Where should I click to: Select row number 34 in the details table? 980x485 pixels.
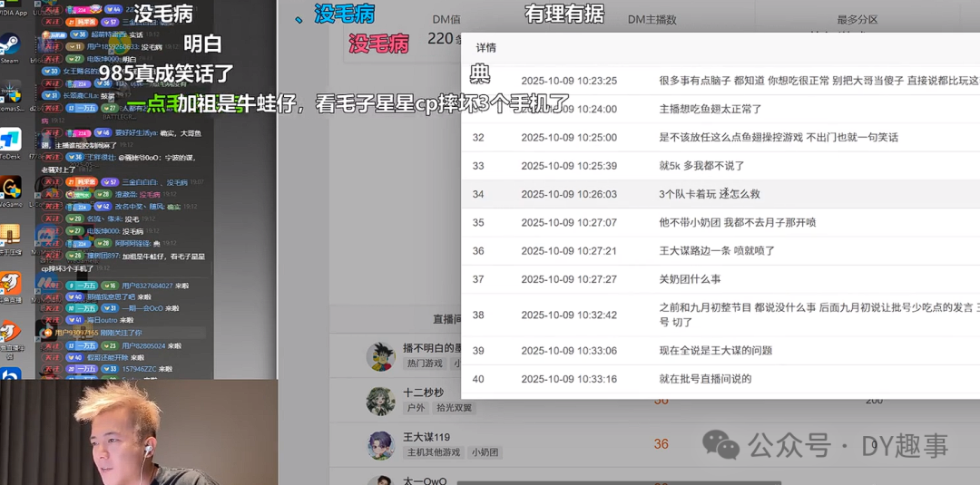coord(478,194)
